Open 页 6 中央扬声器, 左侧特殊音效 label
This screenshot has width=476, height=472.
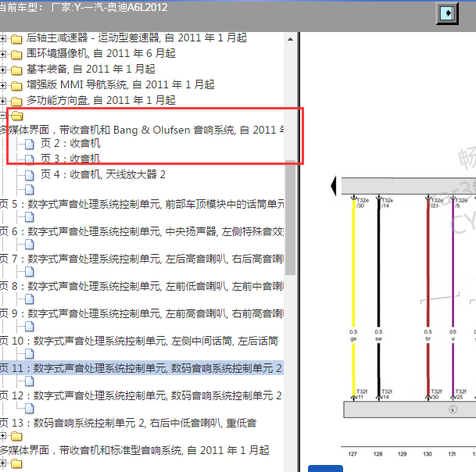pyautogui.click(x=141, y=231)
